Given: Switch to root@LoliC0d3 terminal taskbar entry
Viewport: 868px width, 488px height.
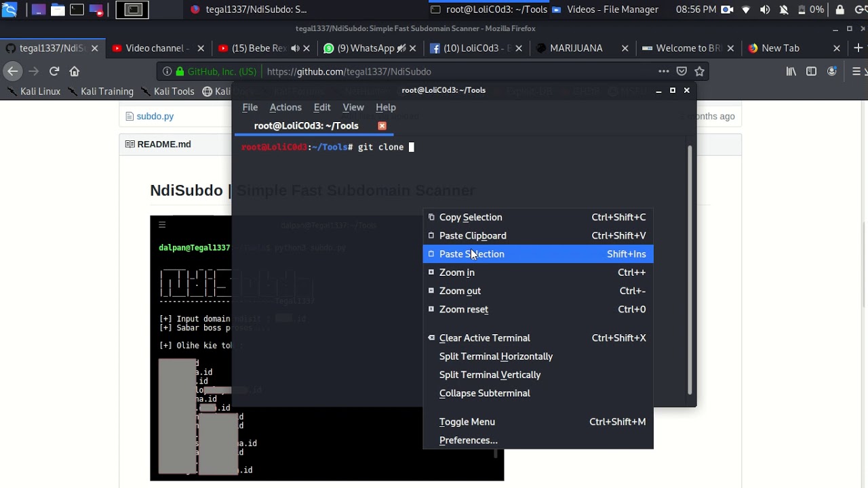Looking at the screenshot, I should (x=488, y=9).
